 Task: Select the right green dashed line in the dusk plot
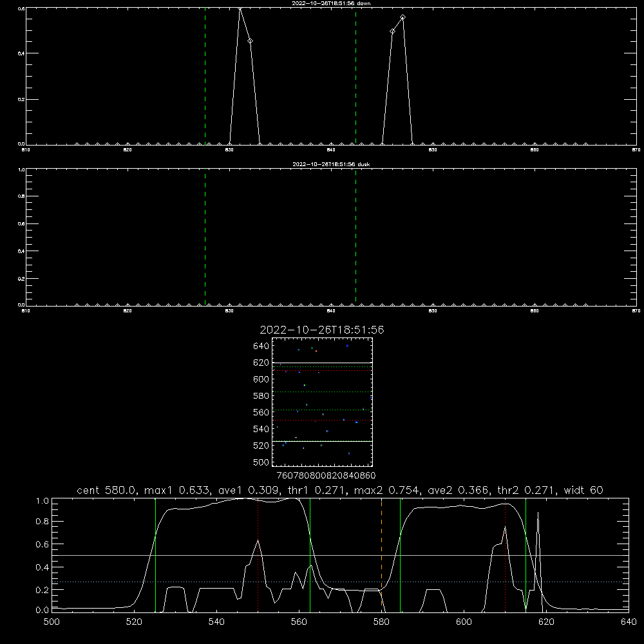click(355, 237)
